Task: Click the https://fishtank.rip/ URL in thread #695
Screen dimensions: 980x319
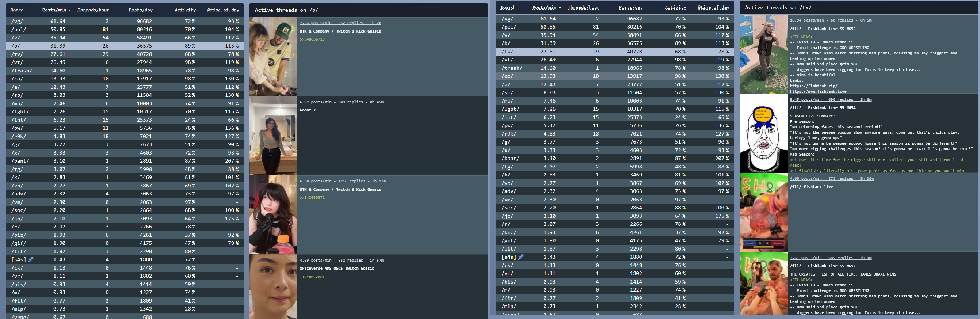Action: click(x=813, y=86)
